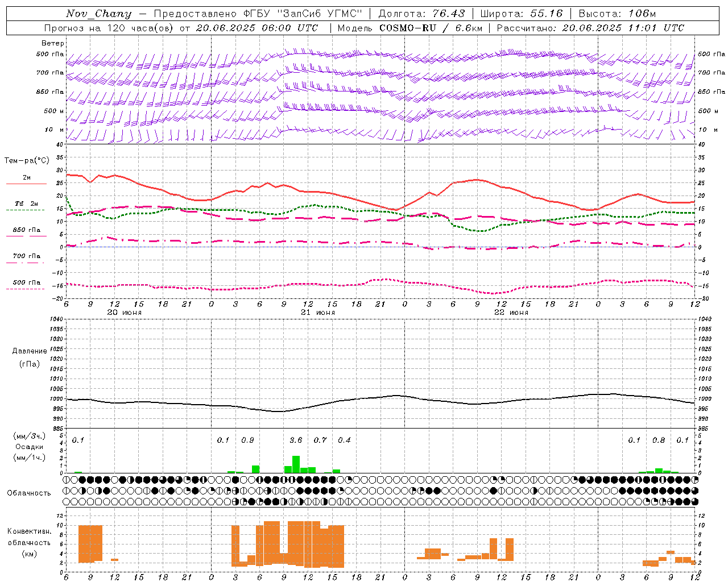This screenshot has height=582, width=728.
Task: Click the "Конвективн." convective cloud label
Action: click(x=30, y=531)
